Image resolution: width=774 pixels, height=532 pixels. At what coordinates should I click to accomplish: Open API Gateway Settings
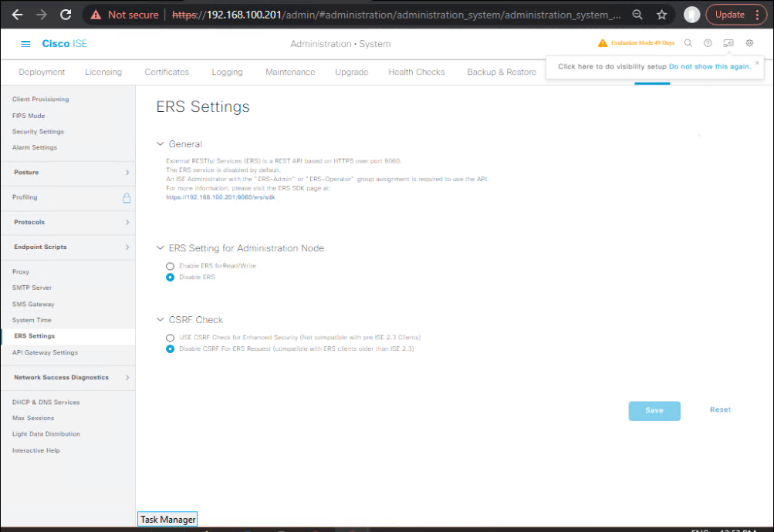coord(45,352)
